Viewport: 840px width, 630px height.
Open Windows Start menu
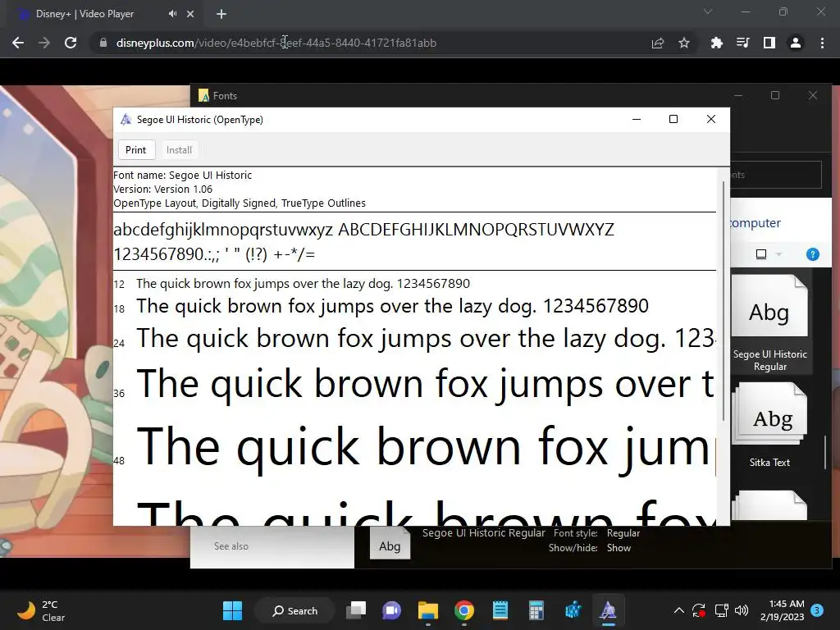click(232, 610)
